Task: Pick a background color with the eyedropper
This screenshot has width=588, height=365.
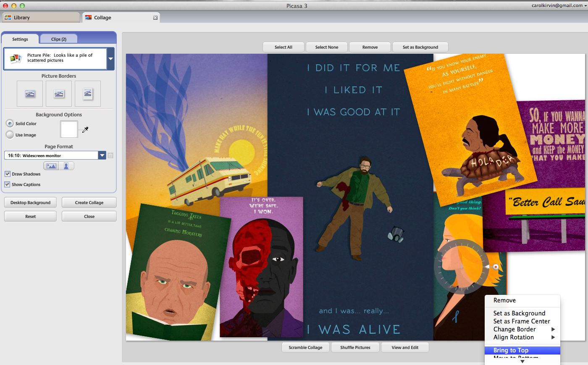Action: click(85, 130)
